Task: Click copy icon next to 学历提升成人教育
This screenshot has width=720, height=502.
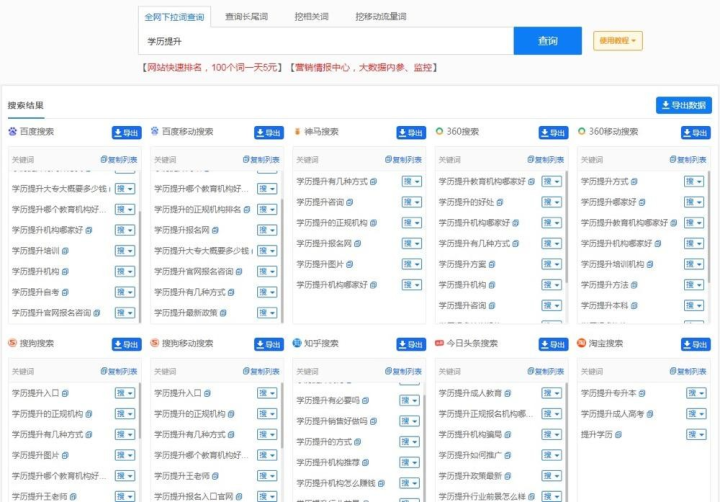Action: tap(508, 393)
